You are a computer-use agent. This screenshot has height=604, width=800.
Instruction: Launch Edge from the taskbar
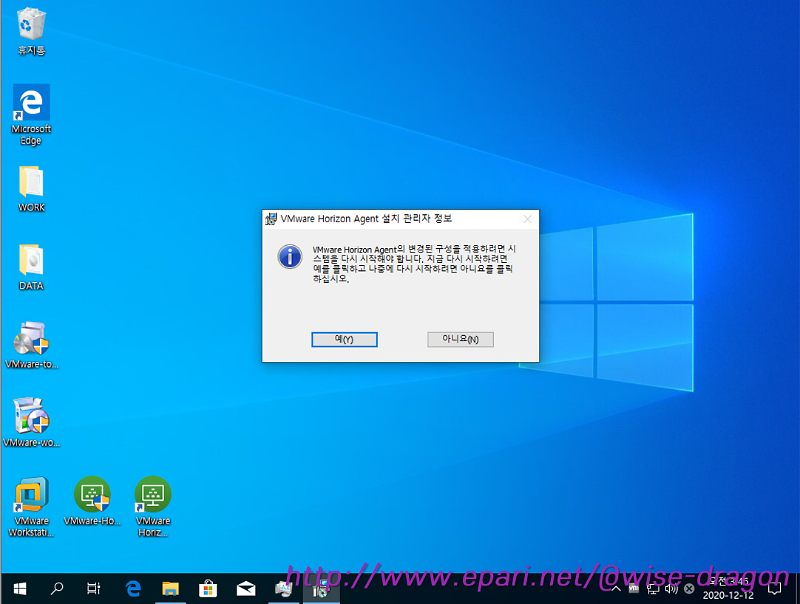pos(133,589)
